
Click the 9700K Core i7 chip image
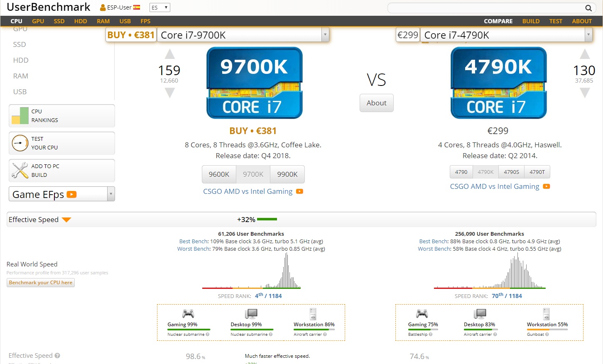click(x=255, y=83)
